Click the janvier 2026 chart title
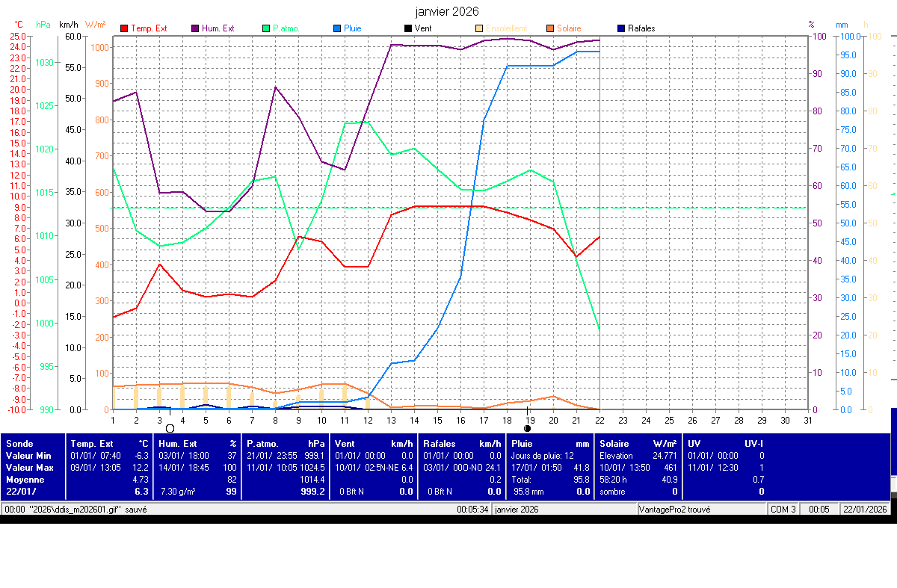This screenshot has width=897, height=588. (447, 11)
